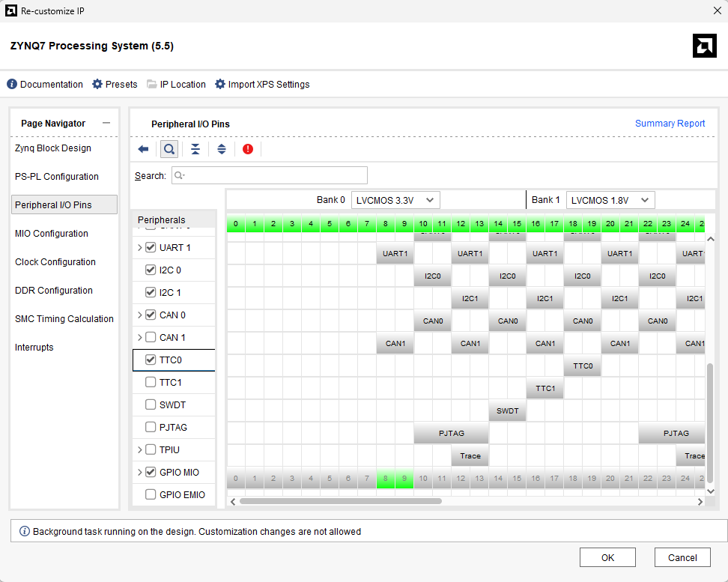Click the horizontal scrollbar of pin grid

click(340, 501)
